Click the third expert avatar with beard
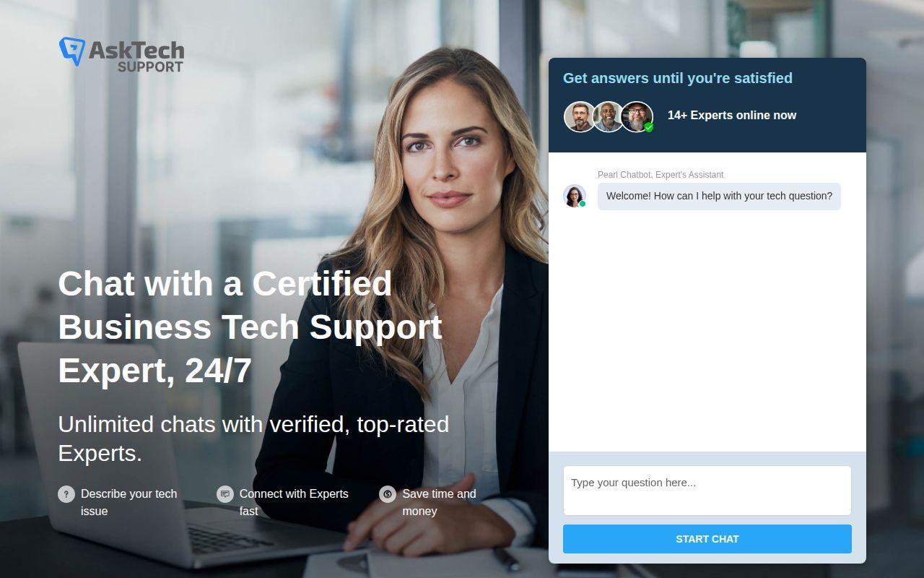924x578 pixels. [637, 116]
